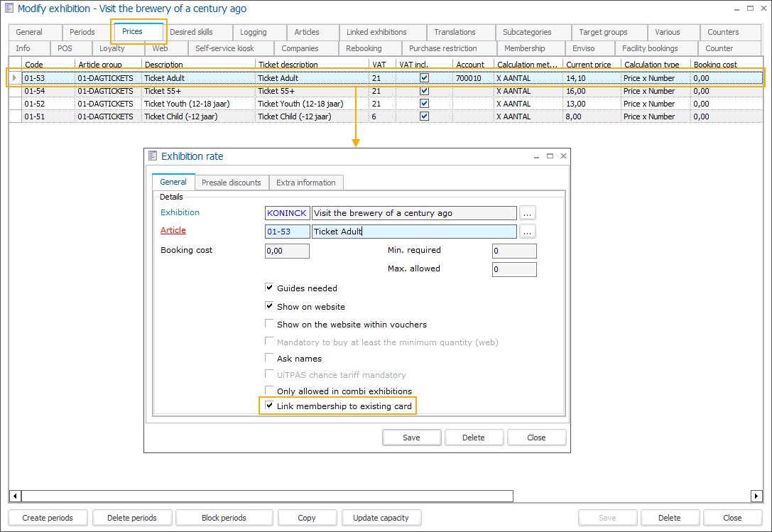Enable the Ask names checkbox

click(270, 359)
